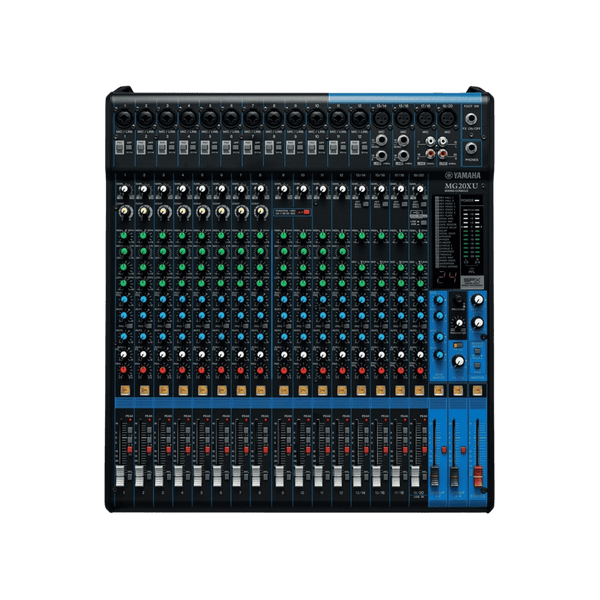
Task: Click the channel 6 XLR combo input jack
Action: [231, 119]
